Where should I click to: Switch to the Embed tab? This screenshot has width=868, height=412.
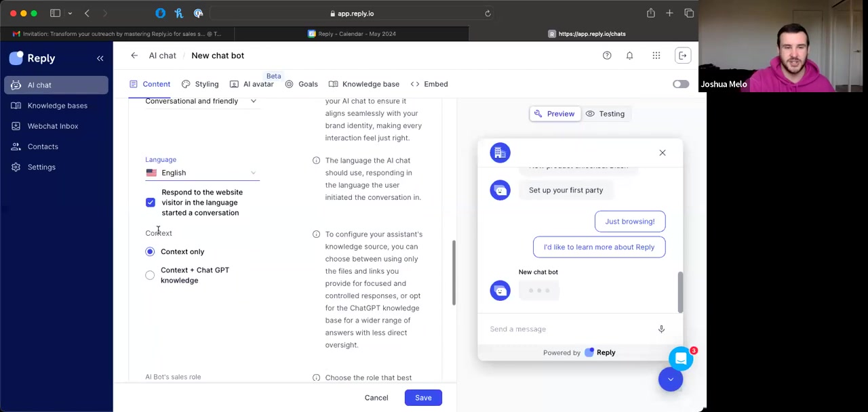pos(429,84)
